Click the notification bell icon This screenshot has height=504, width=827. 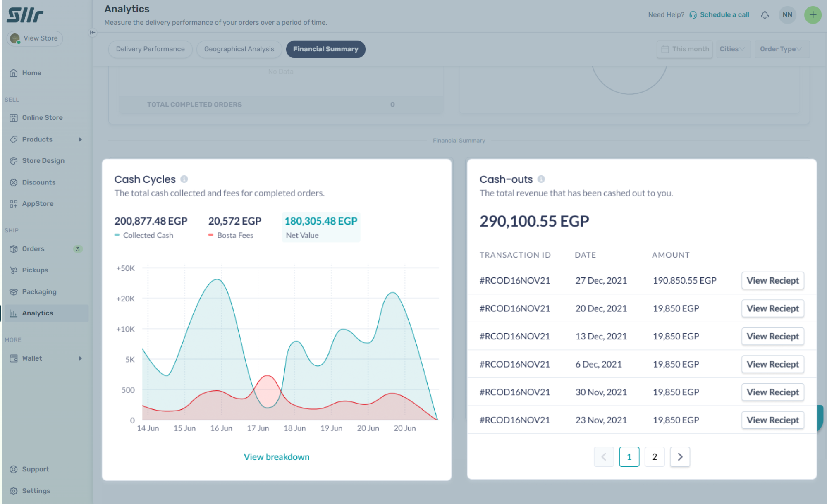765,15
